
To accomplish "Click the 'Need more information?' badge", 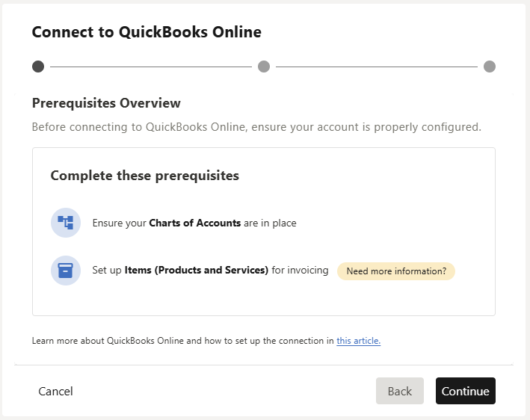I will [396, 271].
